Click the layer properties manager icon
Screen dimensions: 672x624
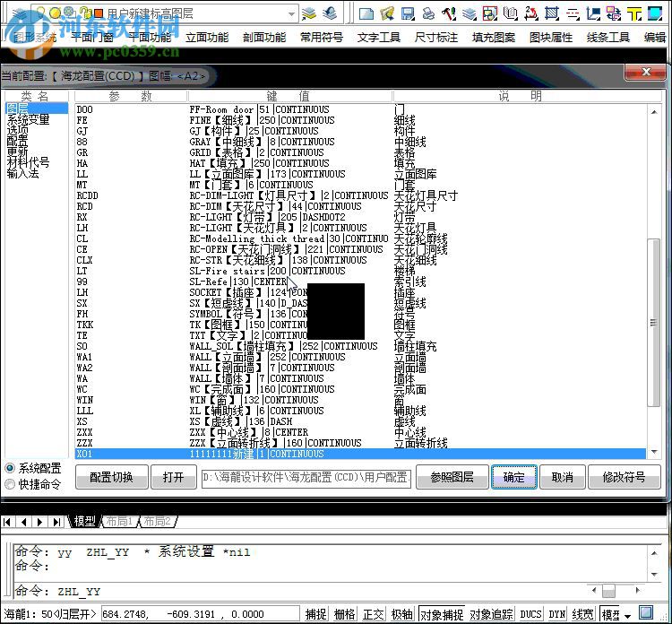click(x=18, y=13)
